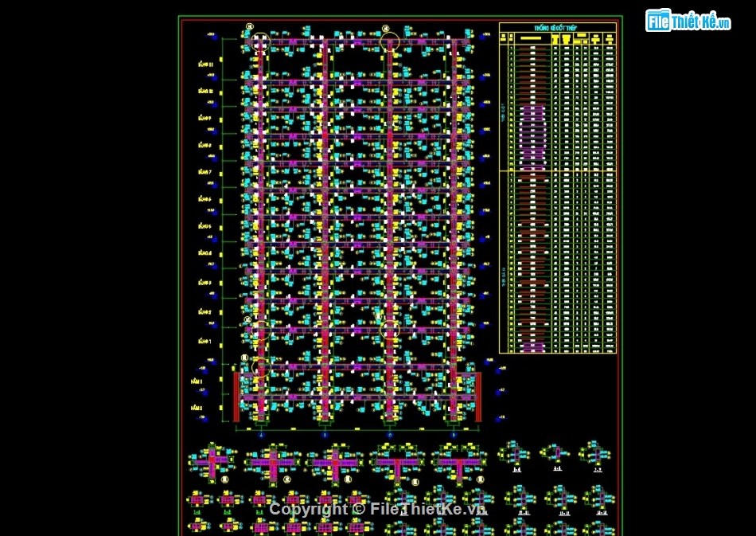
Task: Select the fifth T-shaped joint detail drawing
Action: click(459, 462)
